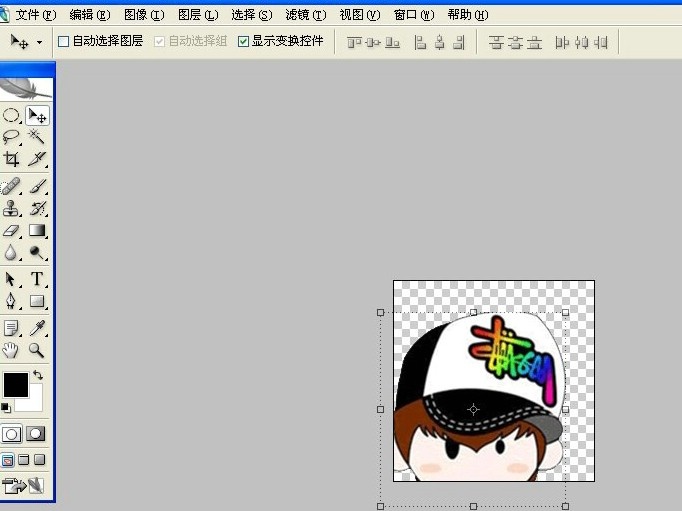Image resolution: width=682 pixels, height=511 pixels.
Task: Select the Blur tool
Action: click(11, 252)
